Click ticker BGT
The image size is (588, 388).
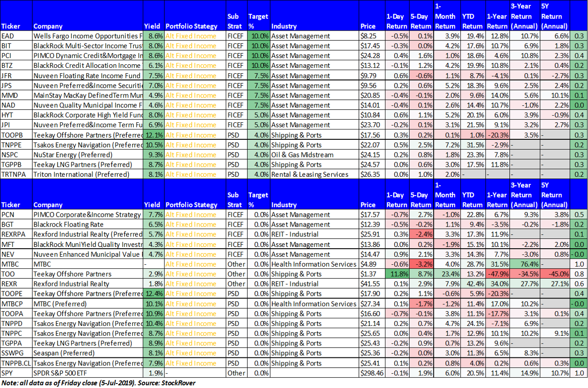click(16, 224)
